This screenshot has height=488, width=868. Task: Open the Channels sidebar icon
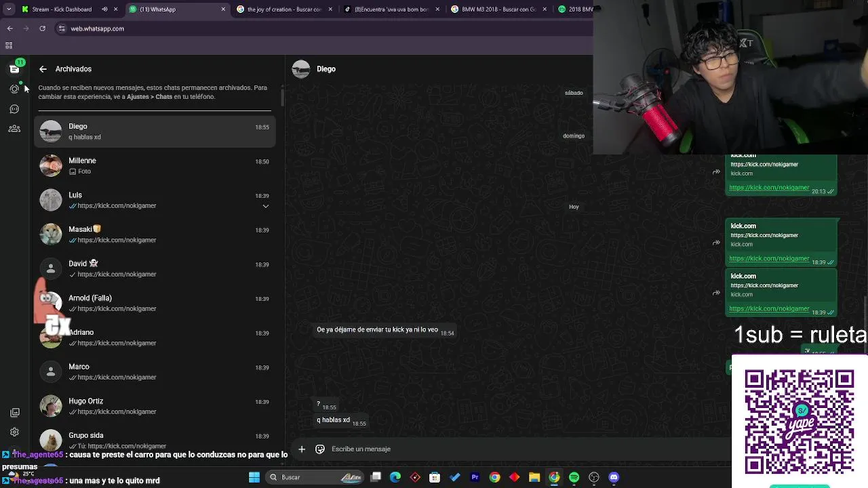click(14, 108)
